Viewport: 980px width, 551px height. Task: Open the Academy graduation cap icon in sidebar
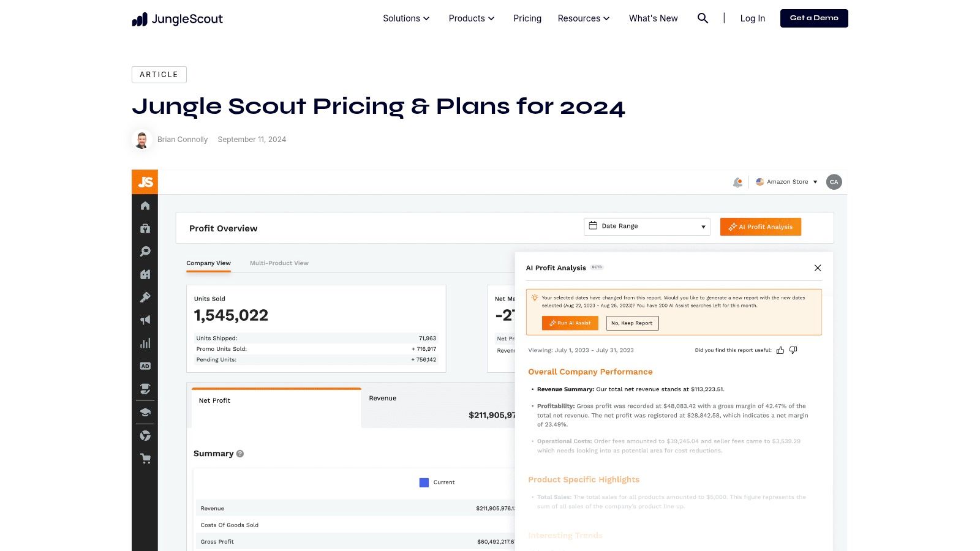tap(145, 412)
